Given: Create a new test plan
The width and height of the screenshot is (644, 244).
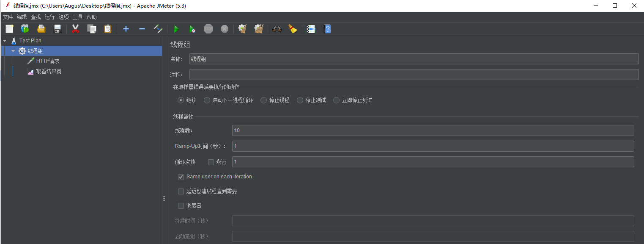Looking at the screenshot, I should [x=9, y=29].
